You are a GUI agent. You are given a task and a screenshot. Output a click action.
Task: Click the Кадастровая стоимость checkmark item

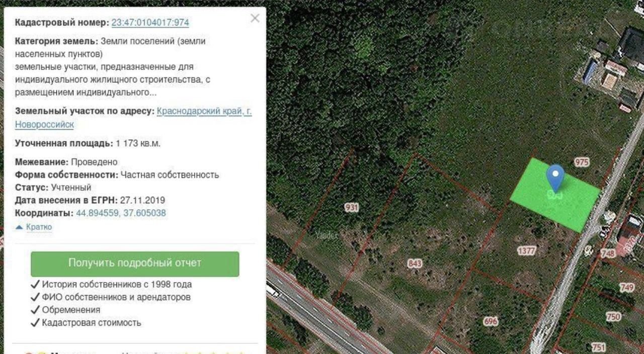coord(86,323)
